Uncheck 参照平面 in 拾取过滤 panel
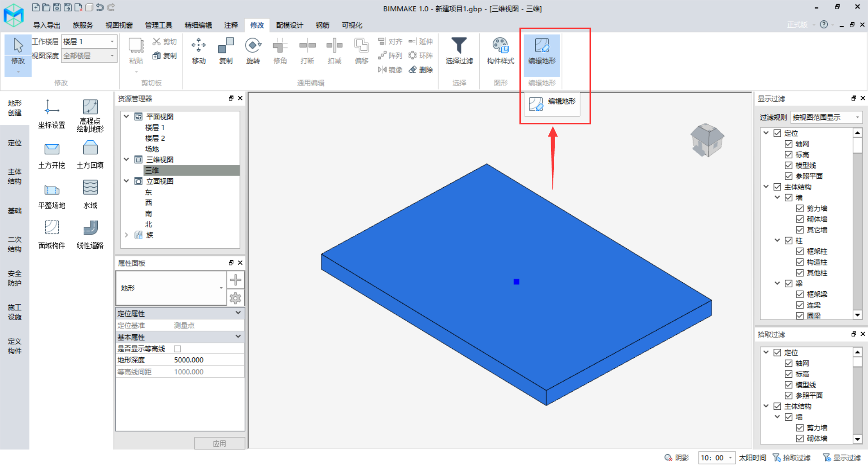Viewport: 868px width, 465px height. 789,395
